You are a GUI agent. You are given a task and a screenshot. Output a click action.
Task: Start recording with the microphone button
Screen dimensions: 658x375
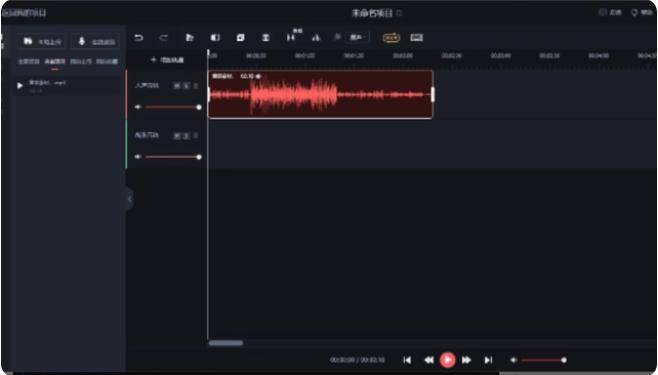click(95, 42)
